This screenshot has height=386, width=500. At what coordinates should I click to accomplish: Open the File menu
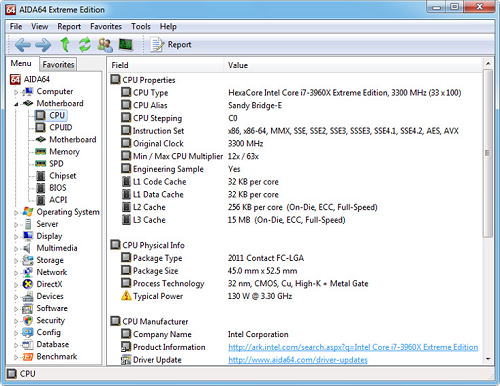16,26
